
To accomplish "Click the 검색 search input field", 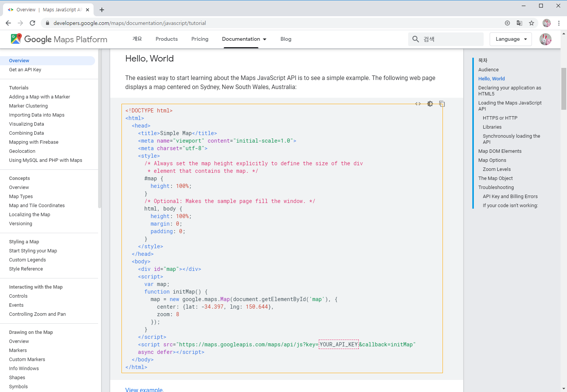I will pos(446,39).
